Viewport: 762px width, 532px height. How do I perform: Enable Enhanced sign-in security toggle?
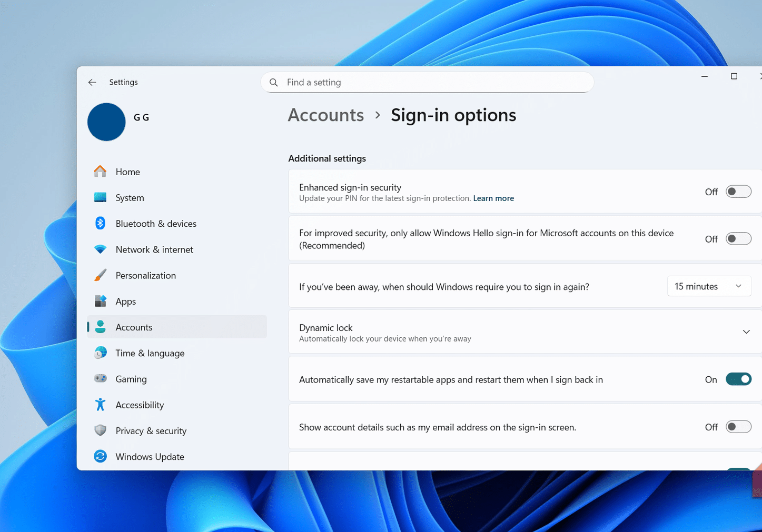738,192
